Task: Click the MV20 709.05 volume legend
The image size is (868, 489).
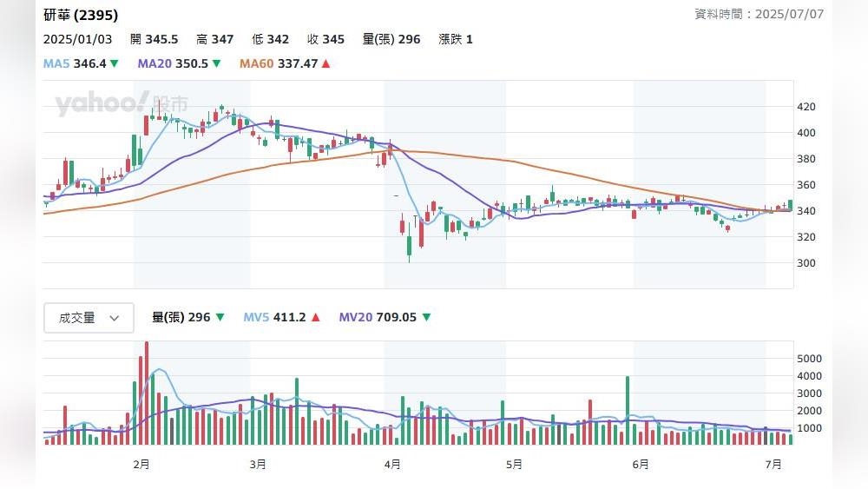Action: 378,318
